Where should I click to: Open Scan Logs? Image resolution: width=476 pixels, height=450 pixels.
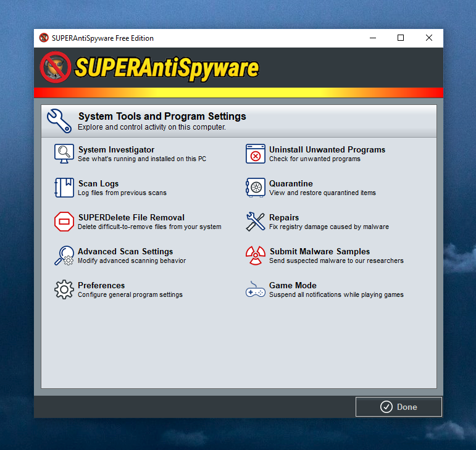pyautogui.click(x=98, y=183)
